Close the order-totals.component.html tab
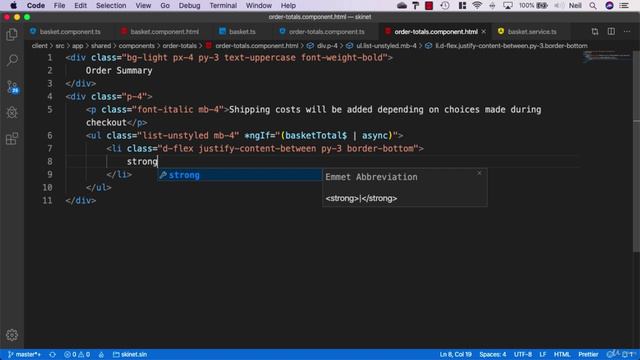Screen dimensions: 640x360 pyautogui.click(x=484, y=31)
